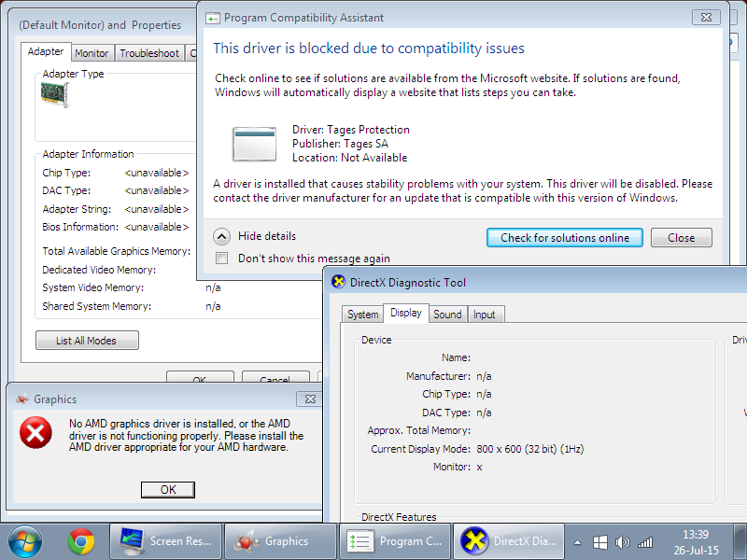747x560 pixels.
Task: Switch to DirectX Diagnostic taskbar item
Action: pos(509,541)
